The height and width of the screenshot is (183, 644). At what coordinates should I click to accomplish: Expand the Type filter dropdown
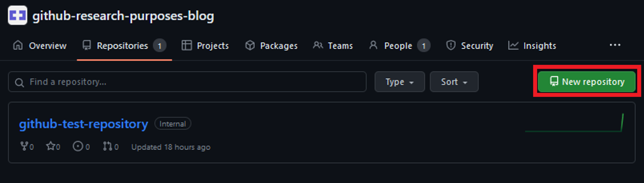pyautogui.click(x=399, y=82)
